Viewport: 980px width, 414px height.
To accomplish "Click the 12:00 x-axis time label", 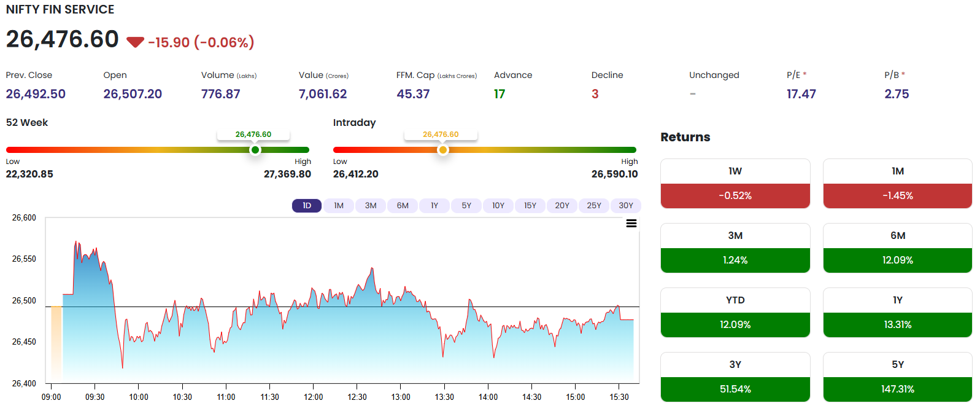I will tap(314, 397).
